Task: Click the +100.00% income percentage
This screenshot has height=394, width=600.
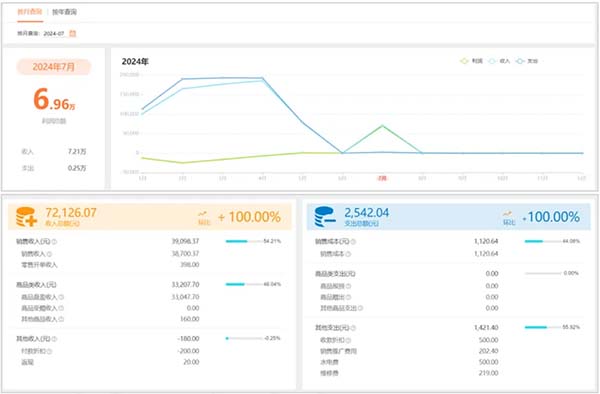Action: pyautogui.click(x=249, y=217)
